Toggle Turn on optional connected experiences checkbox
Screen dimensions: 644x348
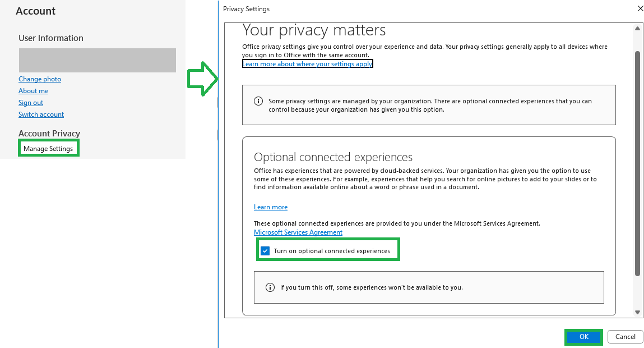(x=265, y=251)
